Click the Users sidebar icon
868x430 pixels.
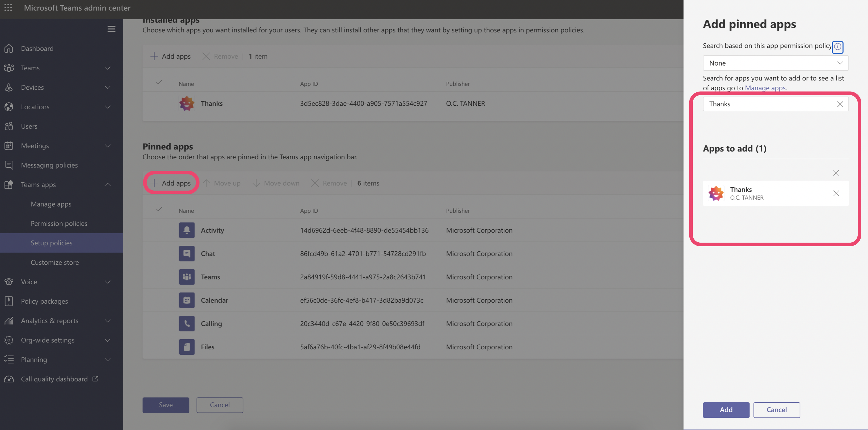[9, 126]
